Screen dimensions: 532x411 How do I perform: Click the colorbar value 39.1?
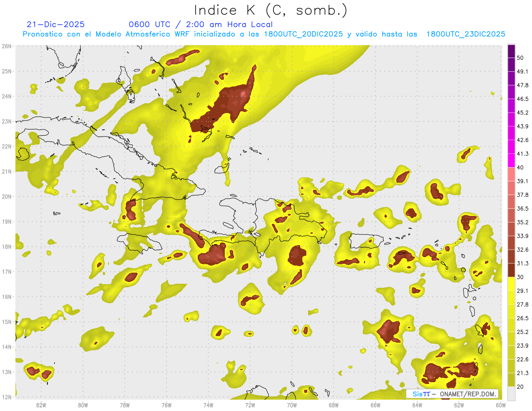tap(523, 181)
